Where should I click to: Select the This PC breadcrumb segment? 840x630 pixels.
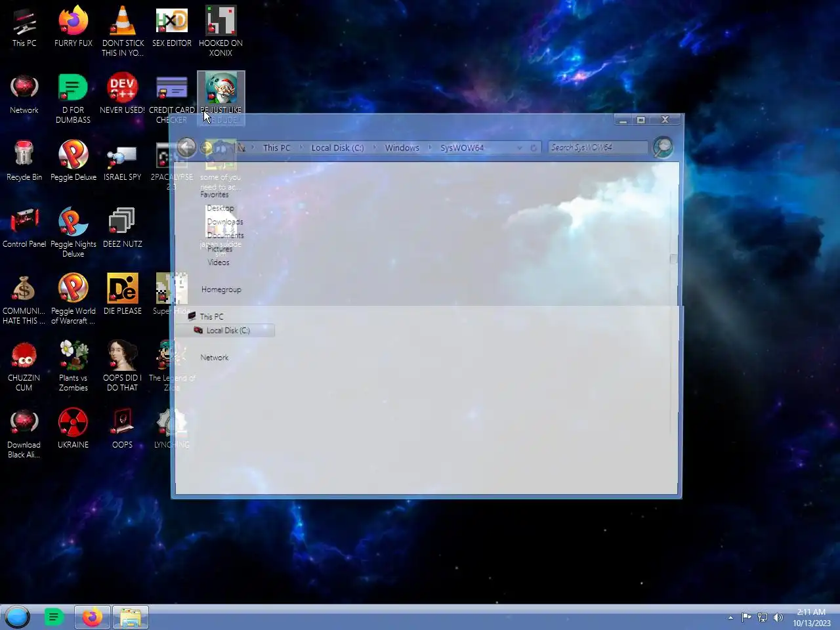click(x=276, y=148)
